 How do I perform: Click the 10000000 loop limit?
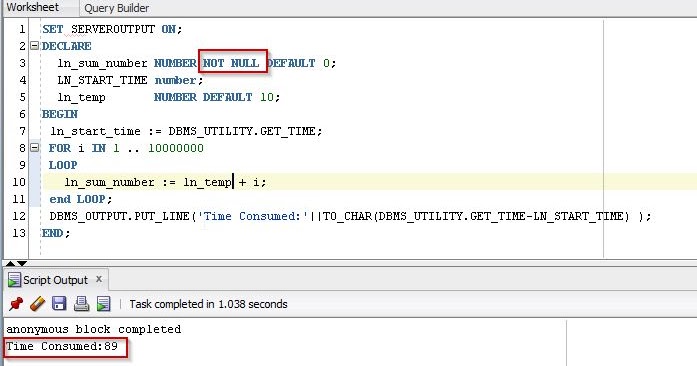[x=176, y=148]
